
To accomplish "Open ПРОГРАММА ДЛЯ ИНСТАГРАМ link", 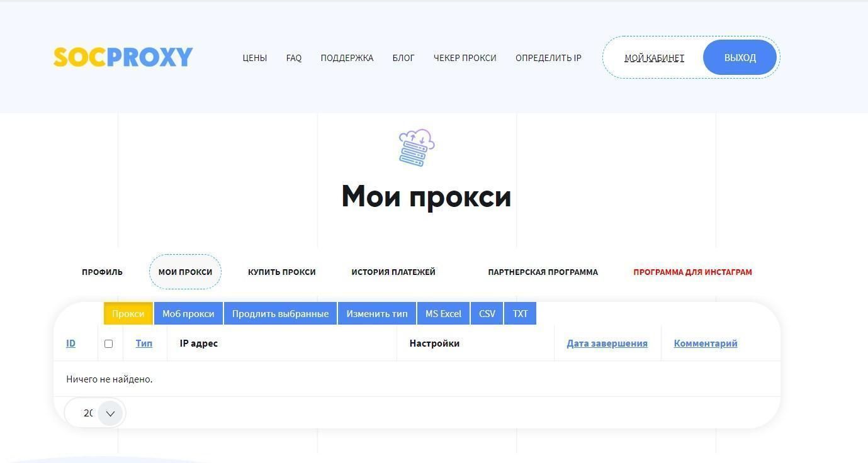I will [692, 272].
